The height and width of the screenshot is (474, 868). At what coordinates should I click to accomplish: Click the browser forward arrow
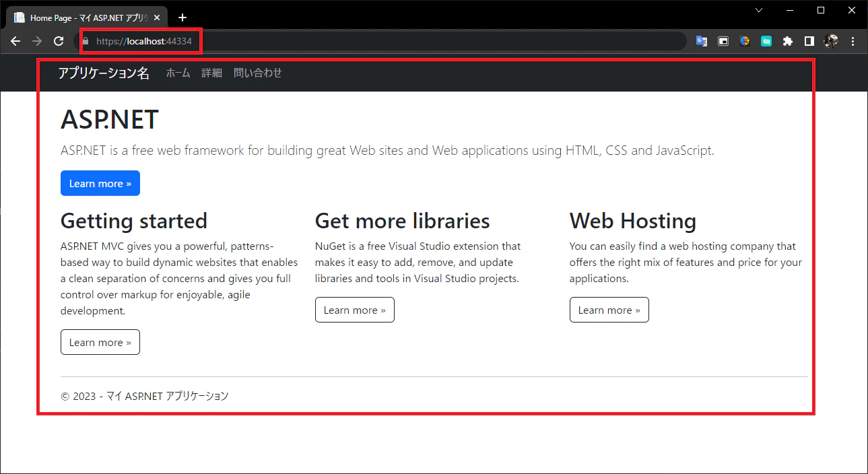click(37, 41)
